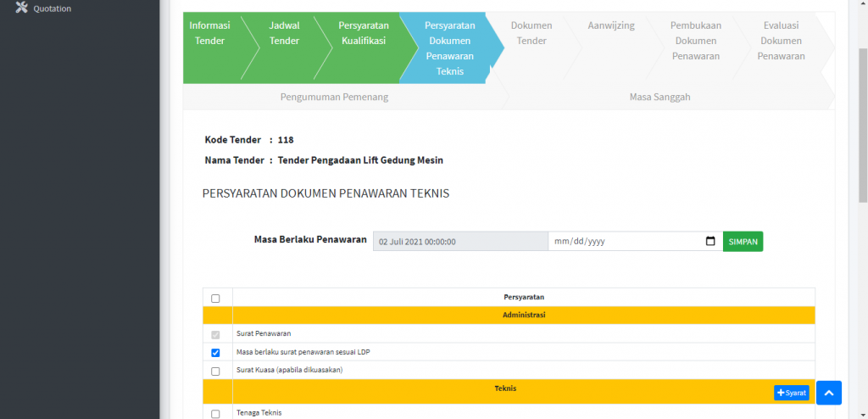
Task: Click the 'Masa Berlaku Penawaran' label
Action: [310, 239]
